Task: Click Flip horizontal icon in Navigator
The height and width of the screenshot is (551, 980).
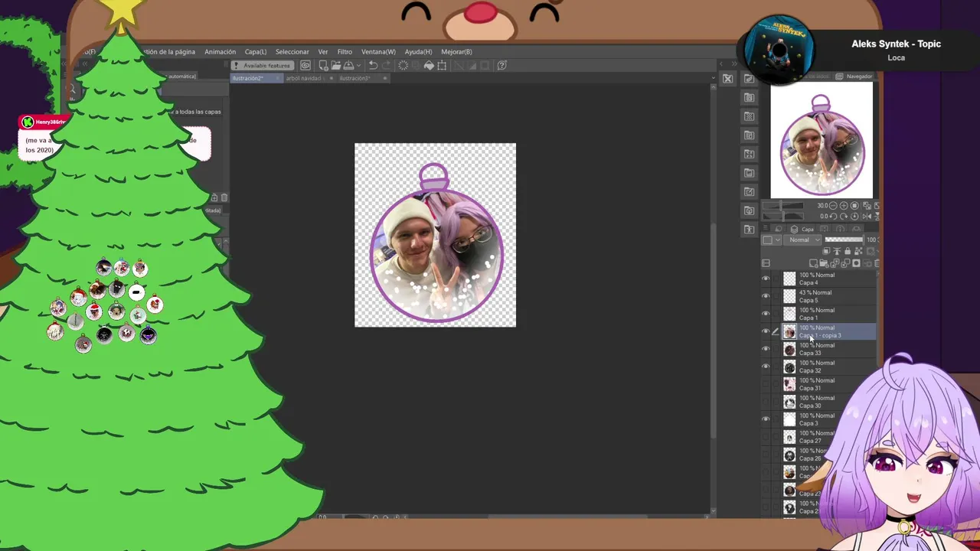Action: pyautogui.click(x=867, y=217)
